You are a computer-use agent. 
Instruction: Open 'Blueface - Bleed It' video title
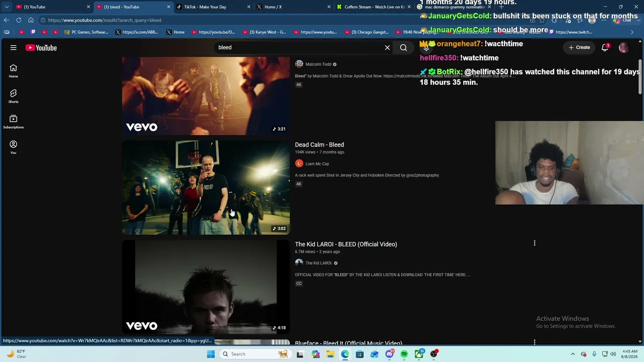point(348,343)
